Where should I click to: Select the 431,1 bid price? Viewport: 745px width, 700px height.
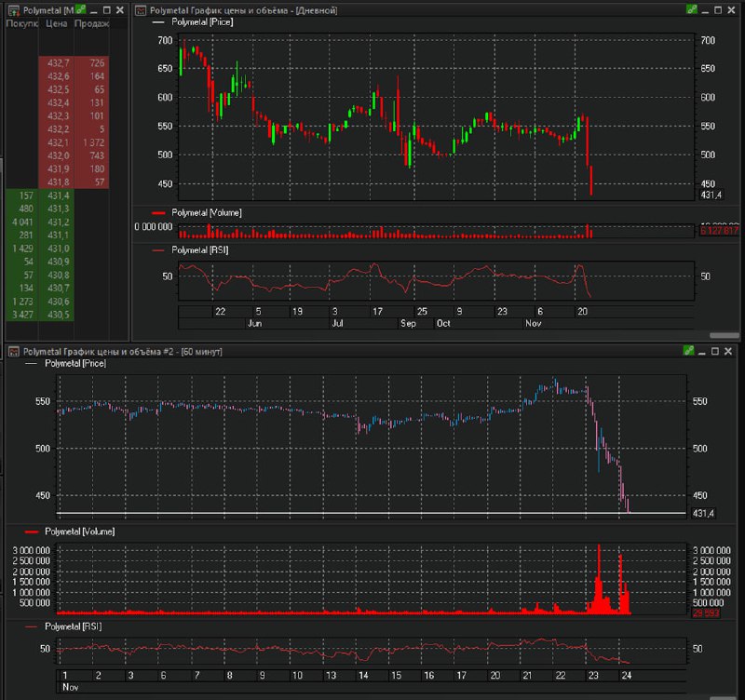pos(59,236)
